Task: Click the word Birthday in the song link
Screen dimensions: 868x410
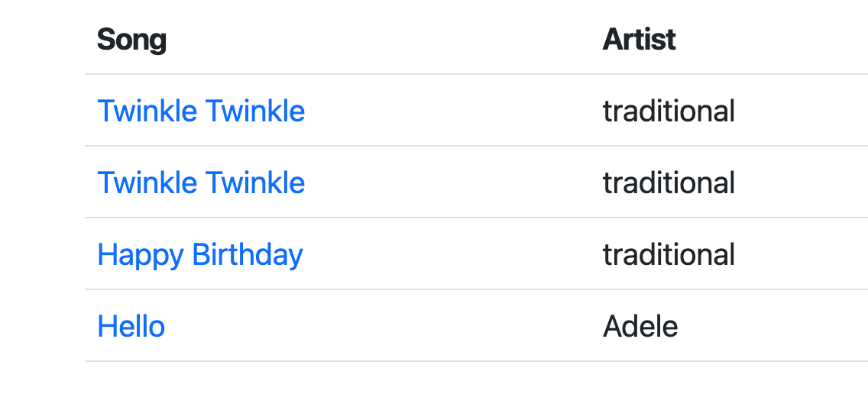Action: point(248,255)
